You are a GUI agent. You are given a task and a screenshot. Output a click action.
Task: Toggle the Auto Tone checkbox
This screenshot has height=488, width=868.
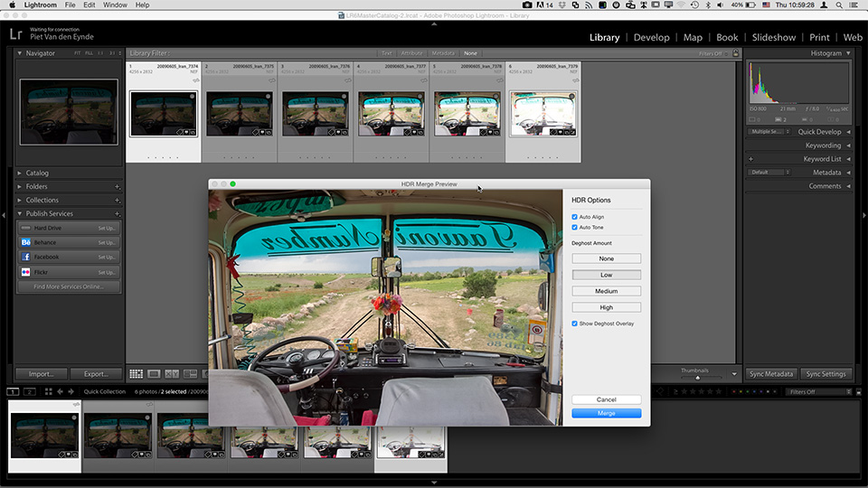[575, 228]
